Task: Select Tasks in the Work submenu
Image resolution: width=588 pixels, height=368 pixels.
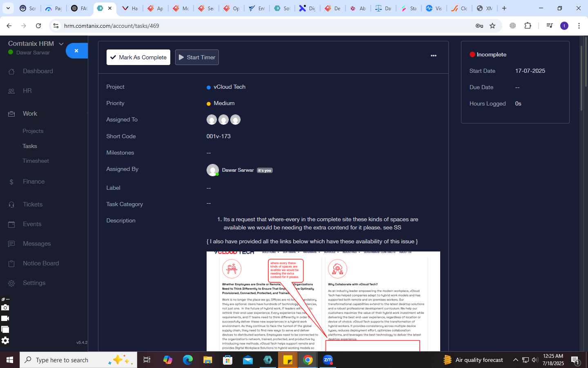Action: [x=30, y=146]
